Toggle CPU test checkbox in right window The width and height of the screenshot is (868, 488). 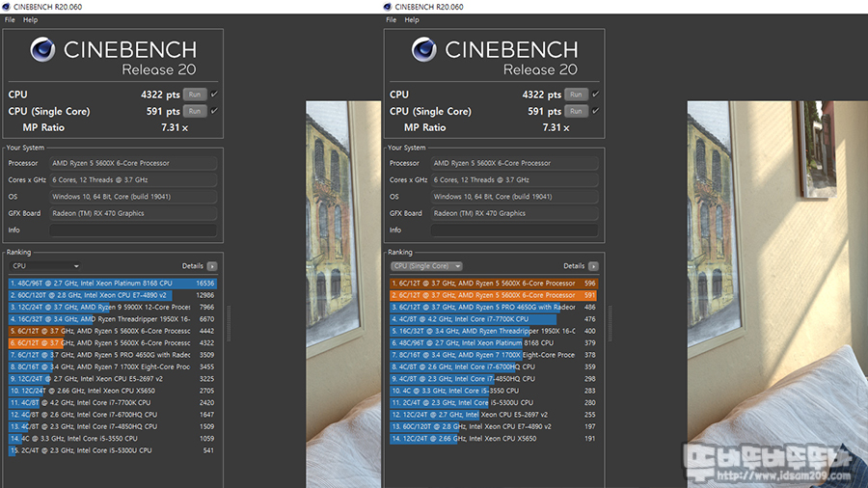pos(596,95)
